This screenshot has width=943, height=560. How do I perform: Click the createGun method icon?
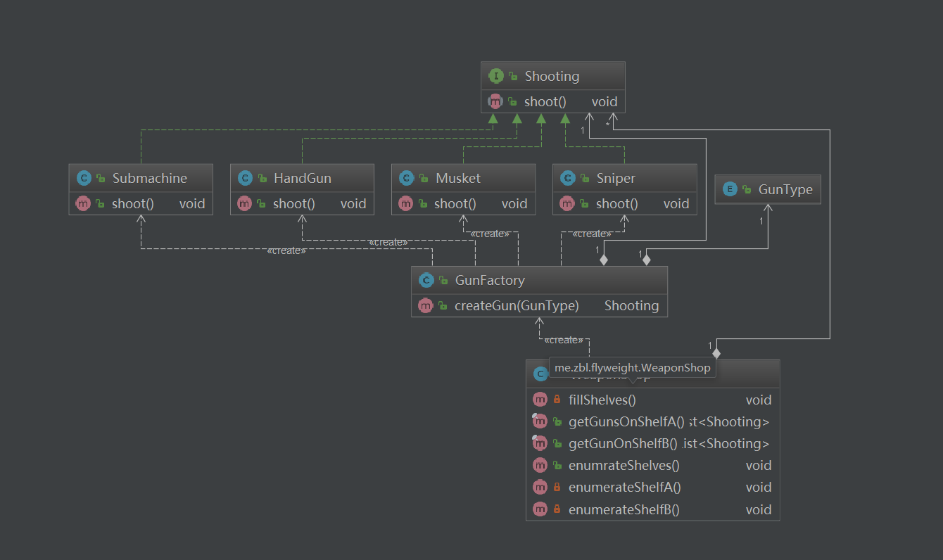pos(426,305)
